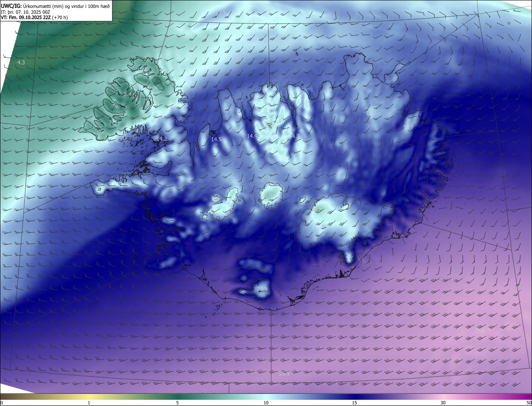532x406 pixels.
Task: Click the '26.1' value over the southern ocean
Action: click(x=284, y=374)
